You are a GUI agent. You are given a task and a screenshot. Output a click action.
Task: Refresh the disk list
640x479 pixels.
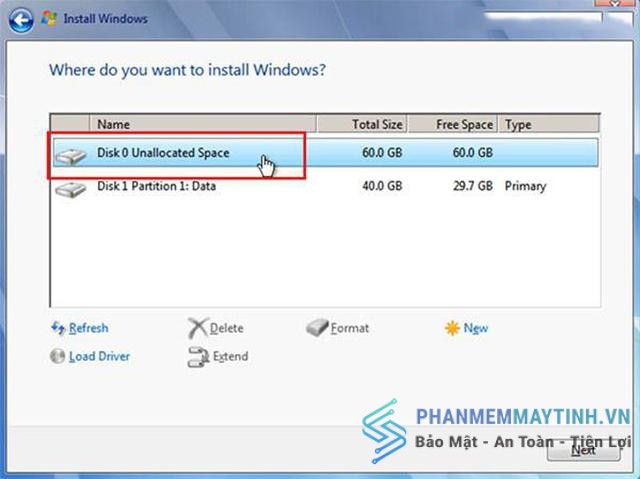click(89, 328)
